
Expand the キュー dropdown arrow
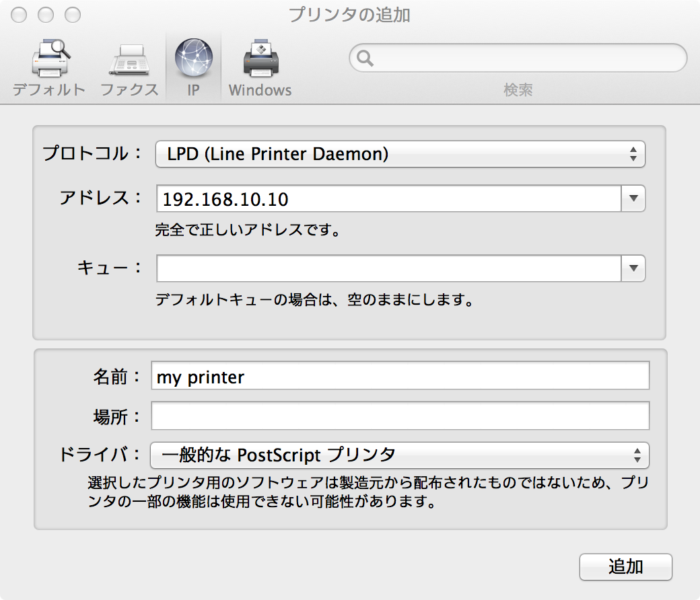(x=633, y=268)
